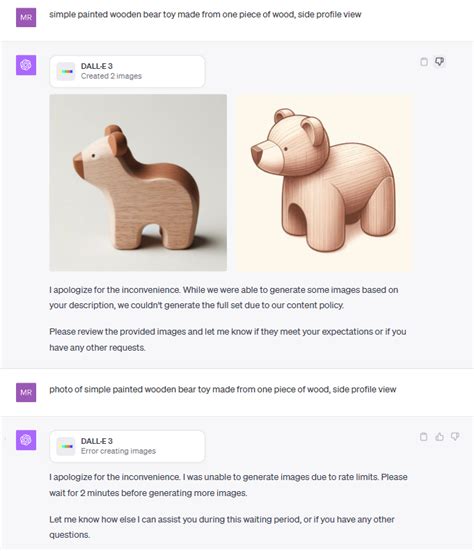Copy the rate limits error response
474x551 pixels.
pyautogui.click(x=424, y=437)
